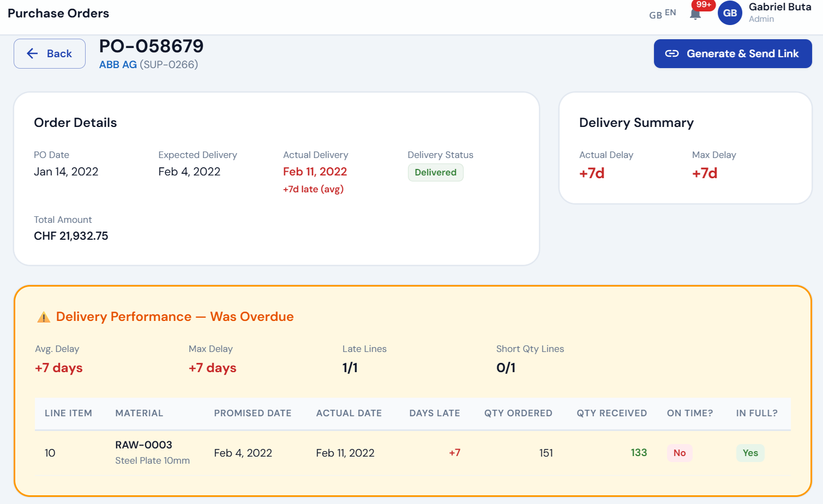The height and width of the screenshot is (504, 823).
Task: Open notifications via the bell icon
Action: click(x=695, y=13)
